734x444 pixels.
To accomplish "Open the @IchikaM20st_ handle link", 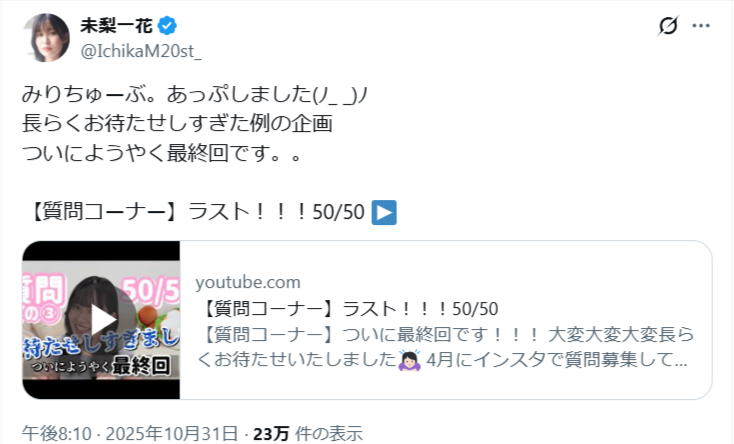I will 141,51.
